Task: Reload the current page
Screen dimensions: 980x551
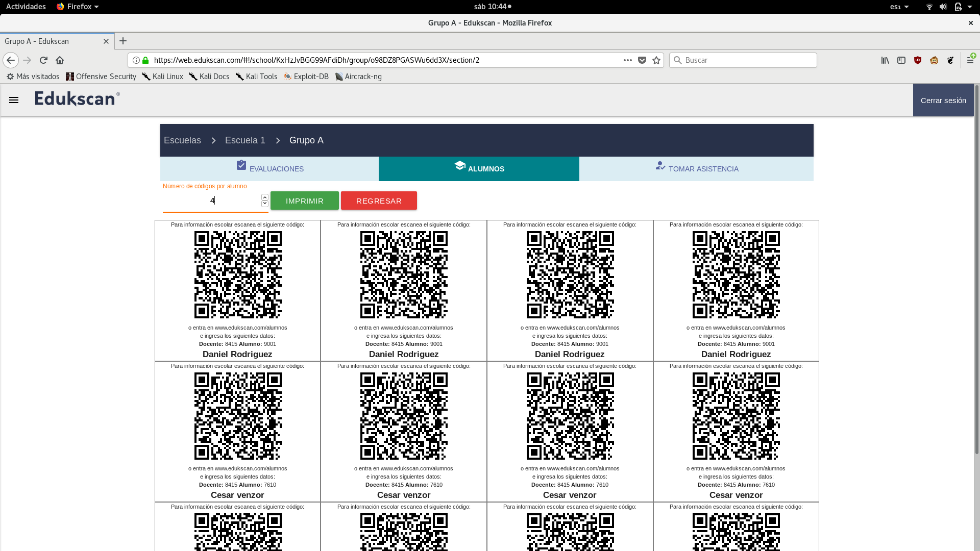Action: (x=43, y=60)
